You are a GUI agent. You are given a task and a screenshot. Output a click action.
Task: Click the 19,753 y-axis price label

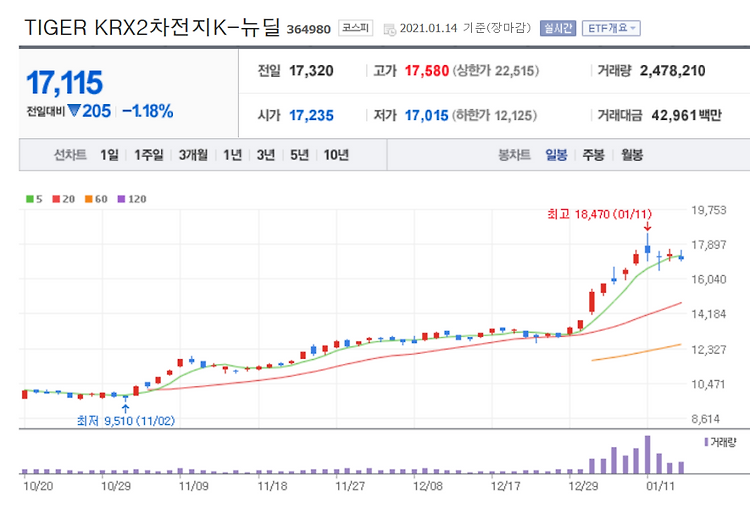click(708, 210)
